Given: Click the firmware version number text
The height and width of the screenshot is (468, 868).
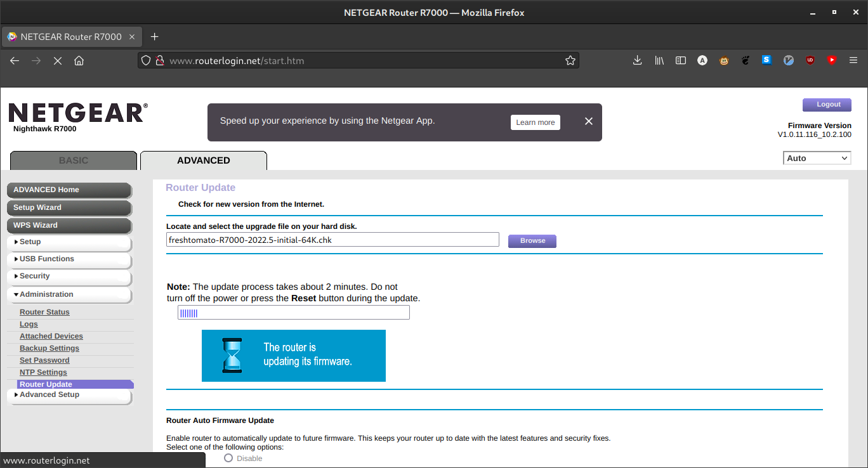Looking at the screenshot, I should point(814,134).
